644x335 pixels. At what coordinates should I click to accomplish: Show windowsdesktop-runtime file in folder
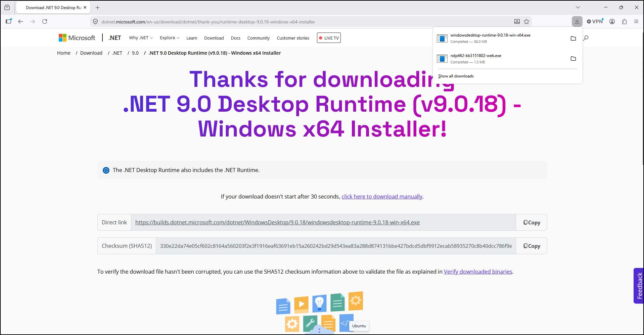click(573, 38)
